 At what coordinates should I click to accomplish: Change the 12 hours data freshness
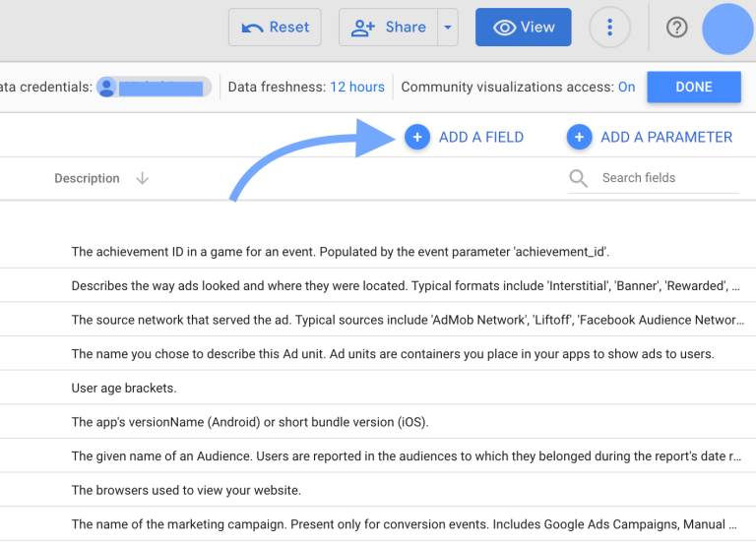coord(357,87)
